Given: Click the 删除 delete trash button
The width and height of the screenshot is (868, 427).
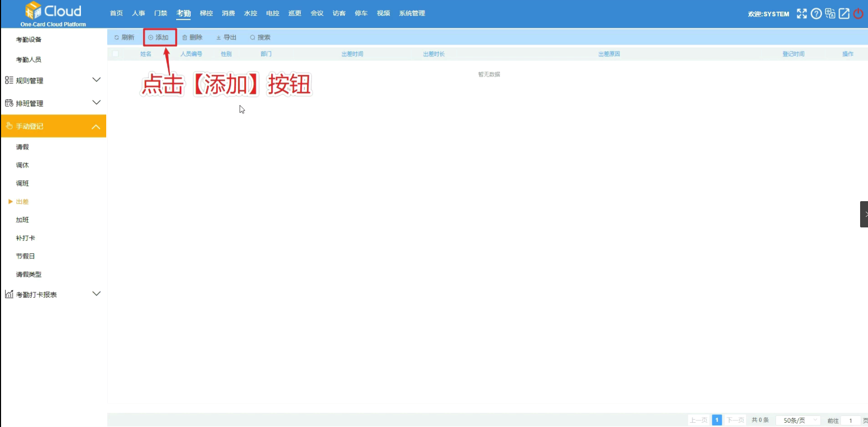Looking at the screenshot, I should 192,37.
